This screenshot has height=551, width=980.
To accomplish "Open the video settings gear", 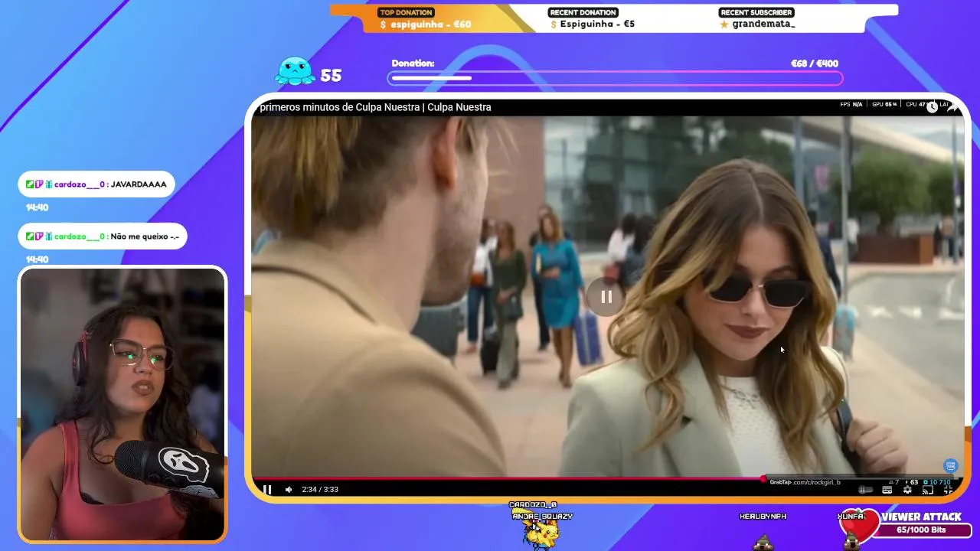I will point(907,490).
